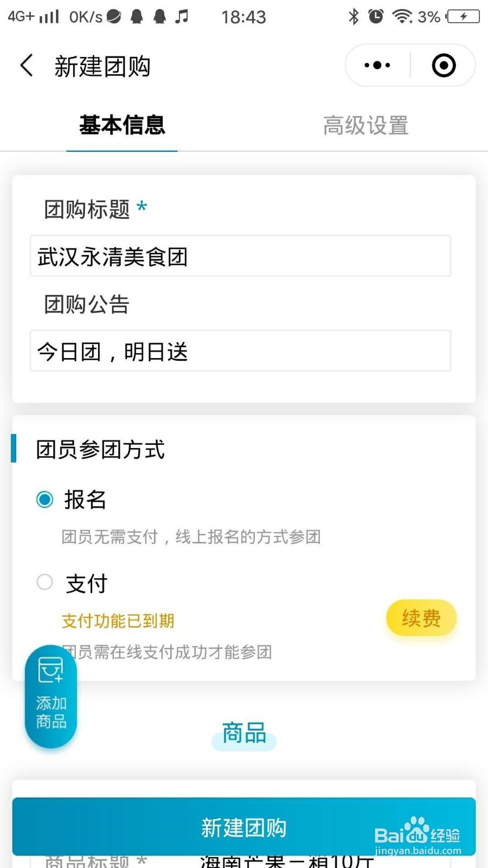This screenshot has width=488, height=868.
Task: Switch to the 基本信息 tab
Action: (x=122, y=125)
